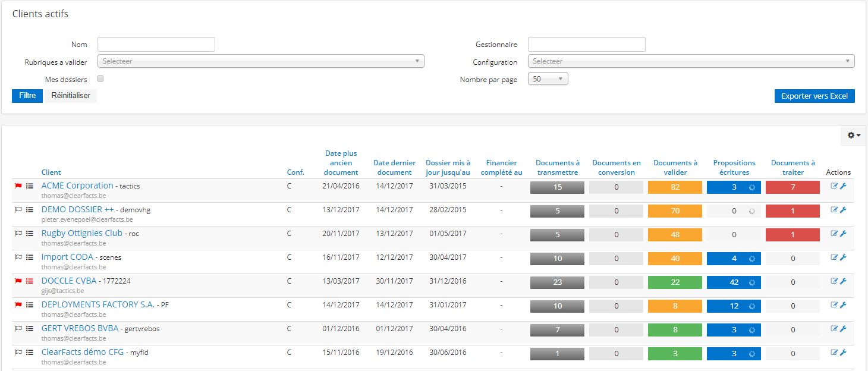Open the list icon for DEMO DOSSIER ++

point(30,210)
